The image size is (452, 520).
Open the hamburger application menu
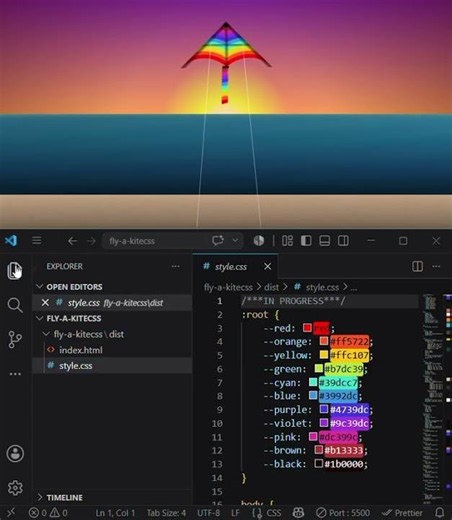point(37,240)
